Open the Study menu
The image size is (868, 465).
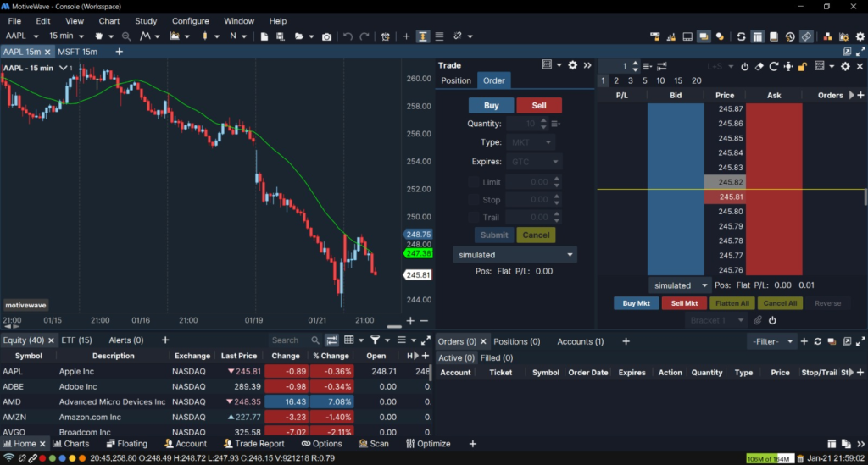point(146,21)
